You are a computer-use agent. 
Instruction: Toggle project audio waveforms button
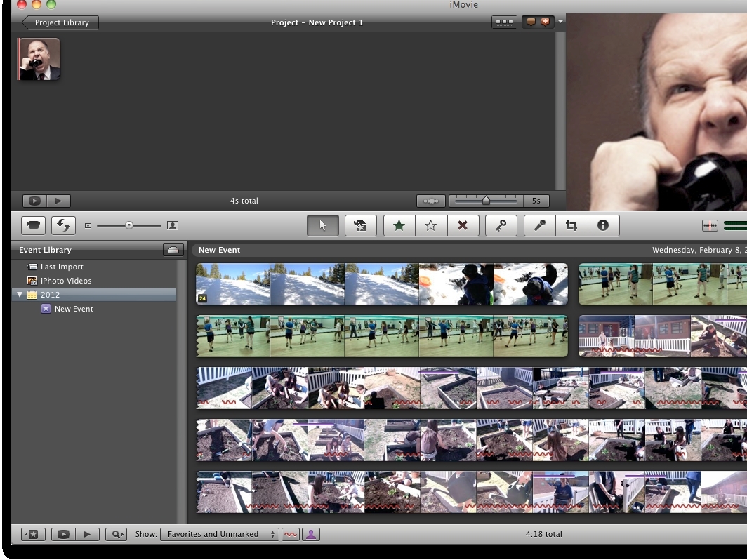click(430, 201)
